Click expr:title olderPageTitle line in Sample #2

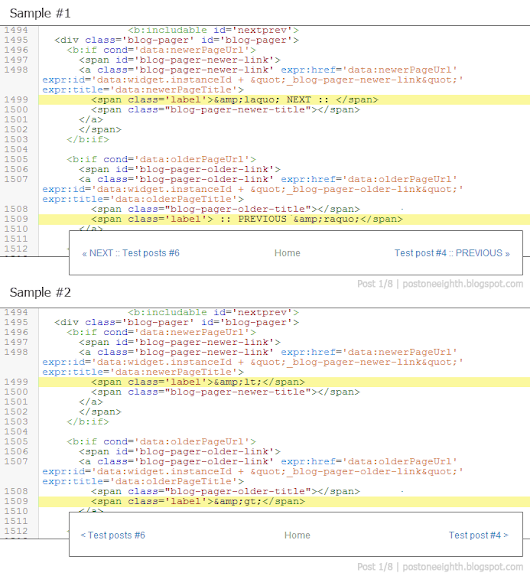(x=143, y=482)
